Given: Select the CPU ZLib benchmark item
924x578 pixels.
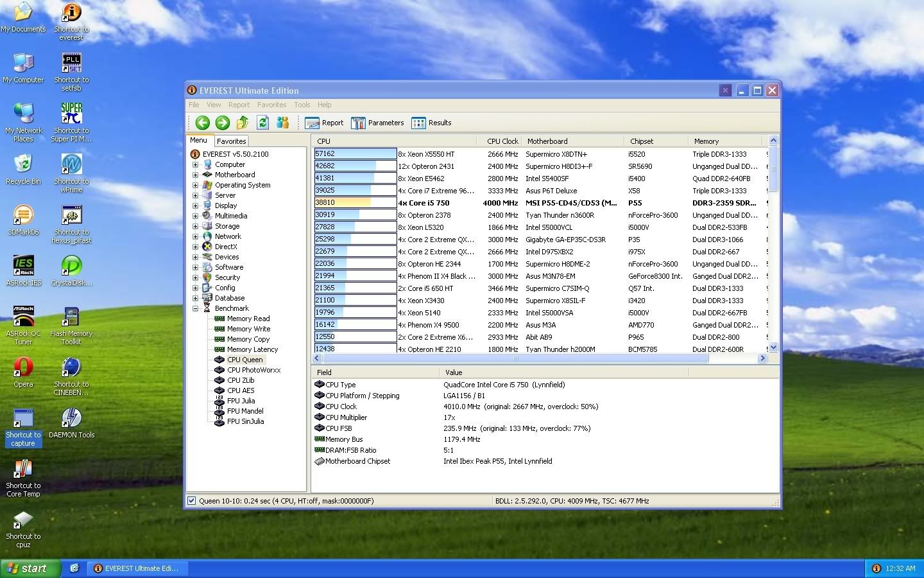Looking at the screenshot, I should 241,380.
